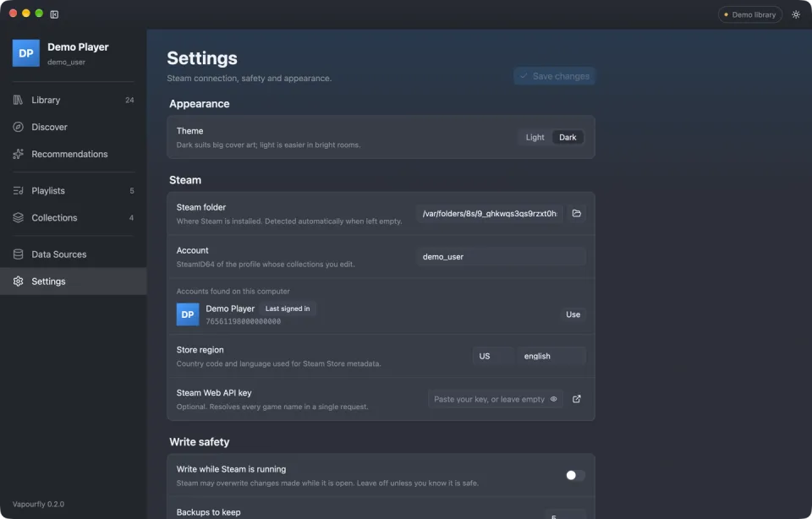812x519 pixels.
Task: Open the Playlists section
Action: [x=73, y=190]
